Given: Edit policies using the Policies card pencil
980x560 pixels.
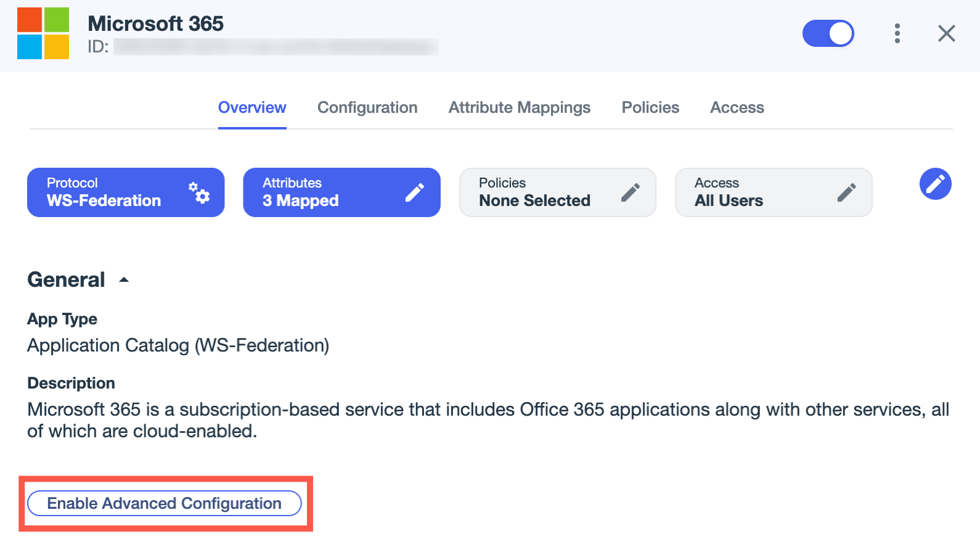Looking at the screenshot, I should (631, 191).
